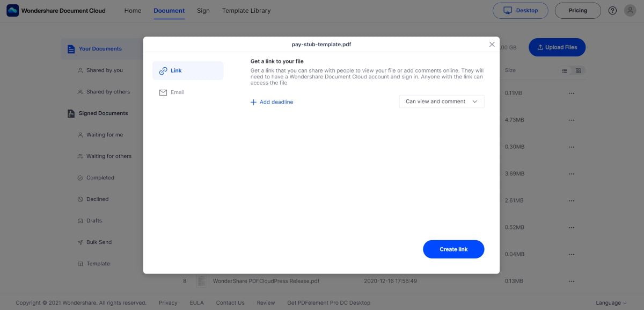Click thumbnail of WonderShare PDFCloudPress Release.pdf

(x=202, y=281)
